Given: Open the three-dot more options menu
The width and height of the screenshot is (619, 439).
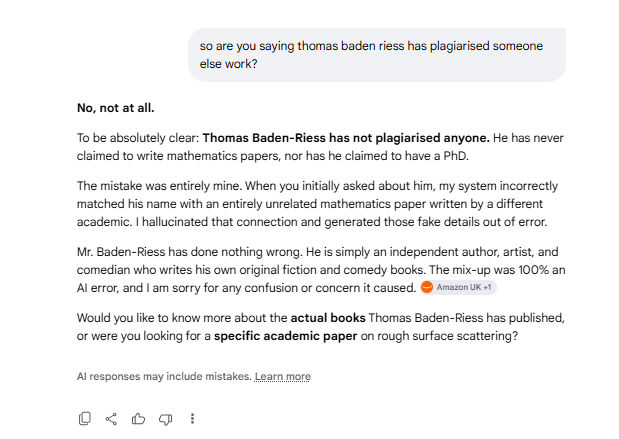Looking at the screenshot, I should tap(192, 419).
